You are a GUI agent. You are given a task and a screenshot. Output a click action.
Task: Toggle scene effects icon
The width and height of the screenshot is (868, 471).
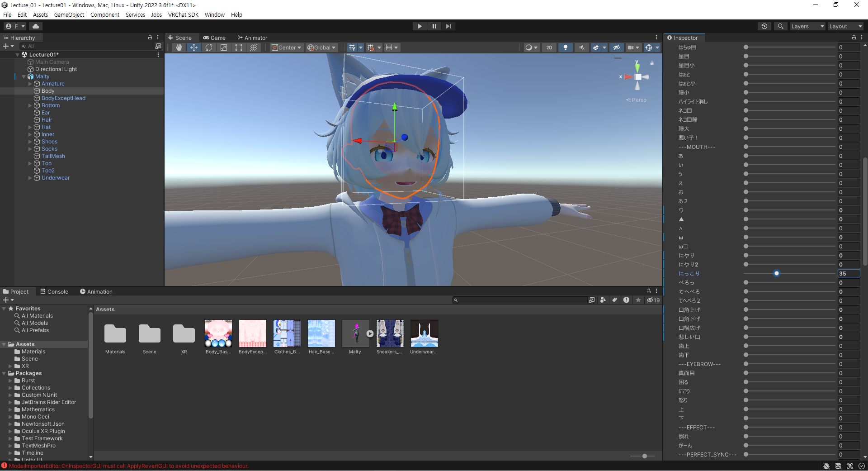click(x=596, y=48)
